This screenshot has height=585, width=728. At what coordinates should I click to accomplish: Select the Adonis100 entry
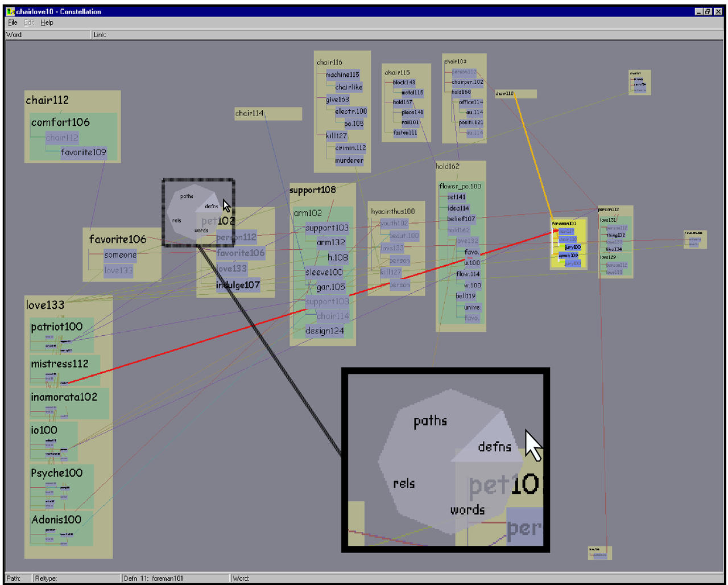(x=56, y=520)
